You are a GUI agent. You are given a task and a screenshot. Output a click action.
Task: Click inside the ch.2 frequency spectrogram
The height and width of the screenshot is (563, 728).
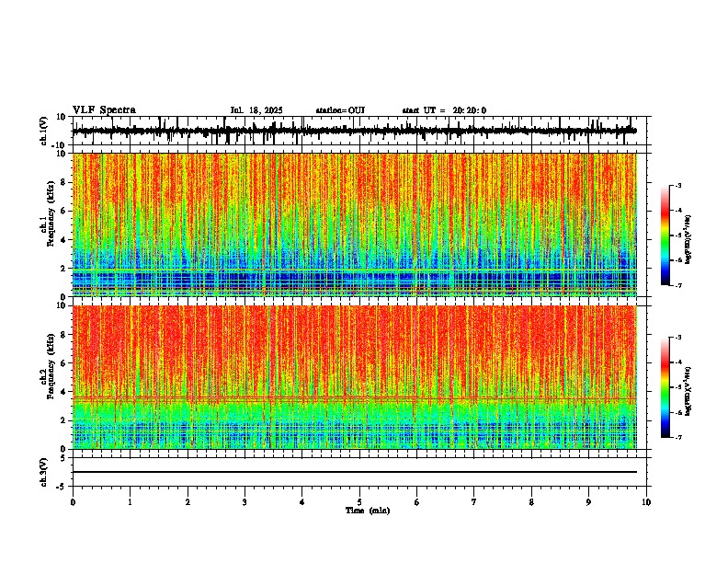click(x=354, y=377)
